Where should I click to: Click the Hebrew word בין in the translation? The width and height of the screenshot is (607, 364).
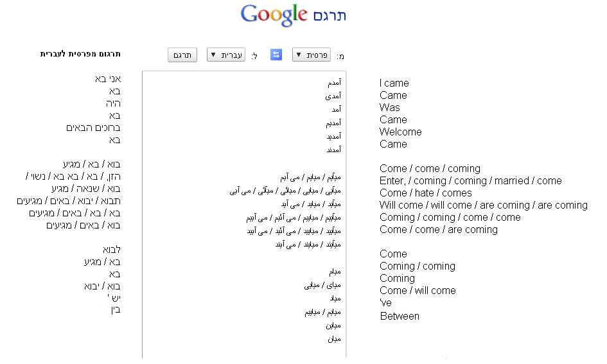[x=114, y=311]
